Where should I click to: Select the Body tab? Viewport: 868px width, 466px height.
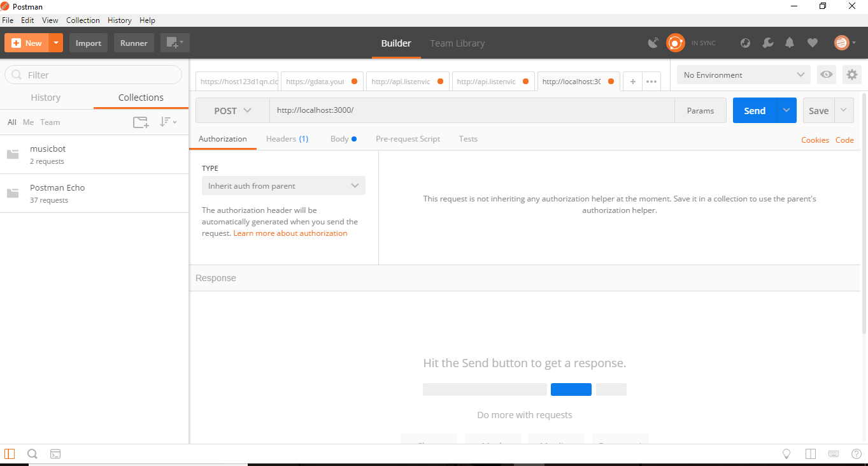tap(343, 139)
